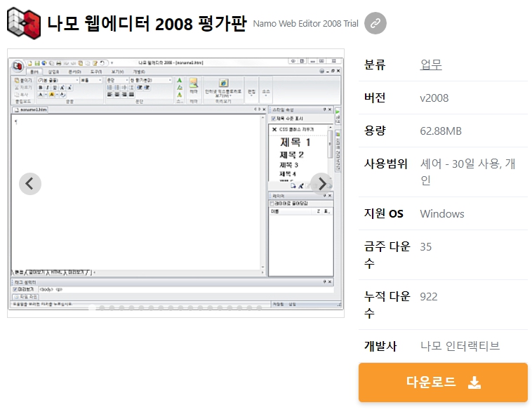Select the file size 62.88MB
The width and height of the screenshot is (532, 412).
(x=441, y=131)
